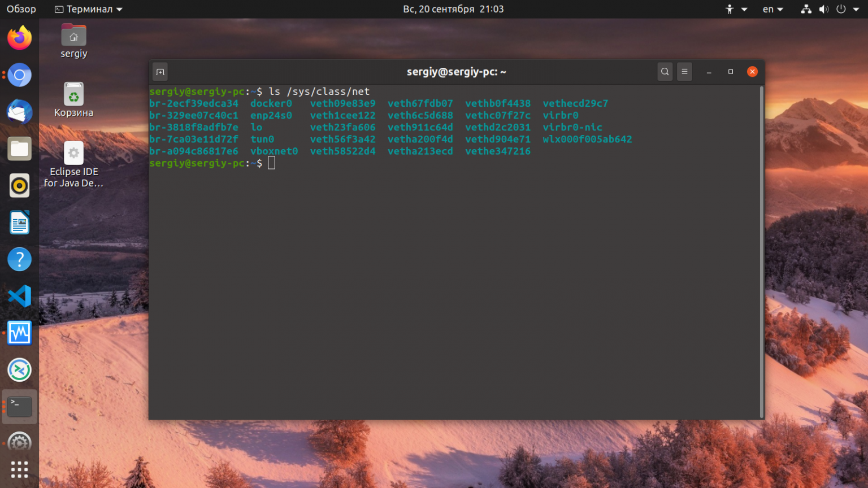Click the date to open the calendar

pos(453,9)
